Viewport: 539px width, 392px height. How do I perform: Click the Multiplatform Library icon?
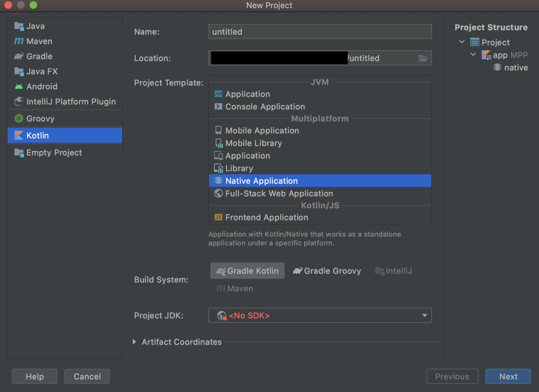[x=219, y=168]
